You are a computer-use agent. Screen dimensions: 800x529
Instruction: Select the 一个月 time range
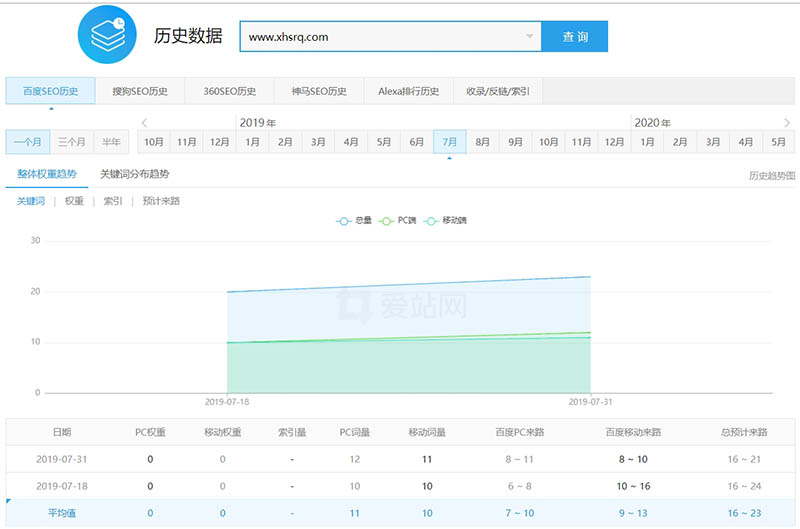[28, 142]
